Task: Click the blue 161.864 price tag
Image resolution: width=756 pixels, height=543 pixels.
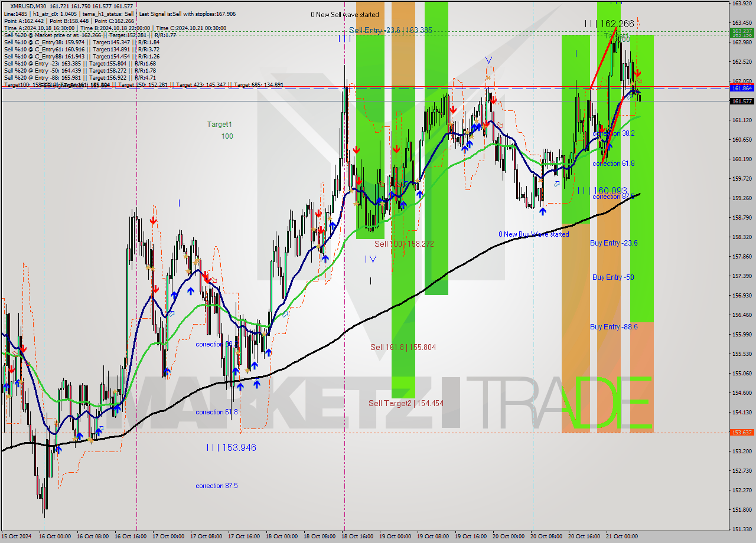Action: pyautogui.click(x=742, y=88)
